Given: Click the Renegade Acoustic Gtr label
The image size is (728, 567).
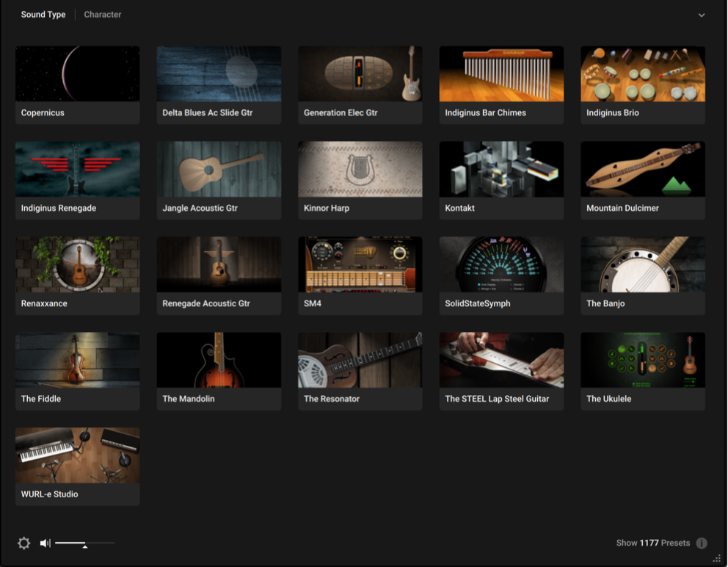Looking at the screenshot, I should point(206,303).
